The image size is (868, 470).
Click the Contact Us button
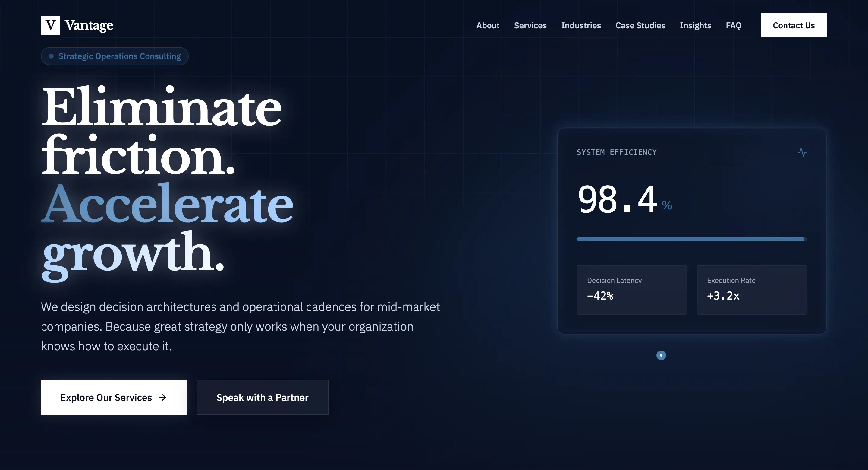(x=794, y=25)
